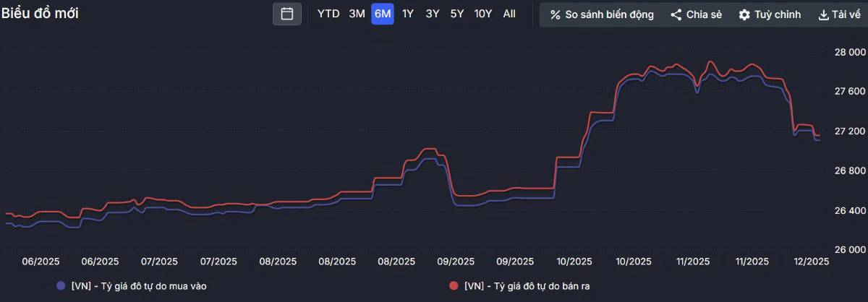This screenshot has width=868, height=302.
Task: Click the share icon
Action: [x=676, y=14]
